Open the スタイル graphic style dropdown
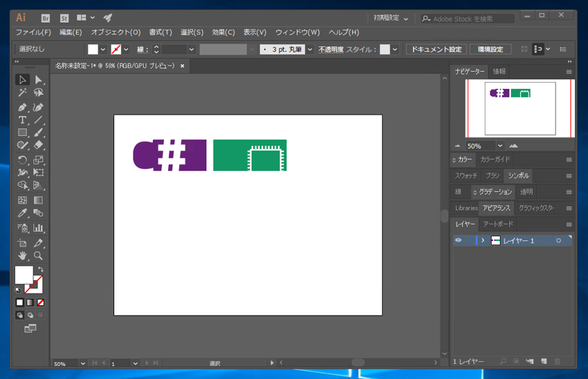The width and height of the screenshot is (588, 379). (395, 49)
